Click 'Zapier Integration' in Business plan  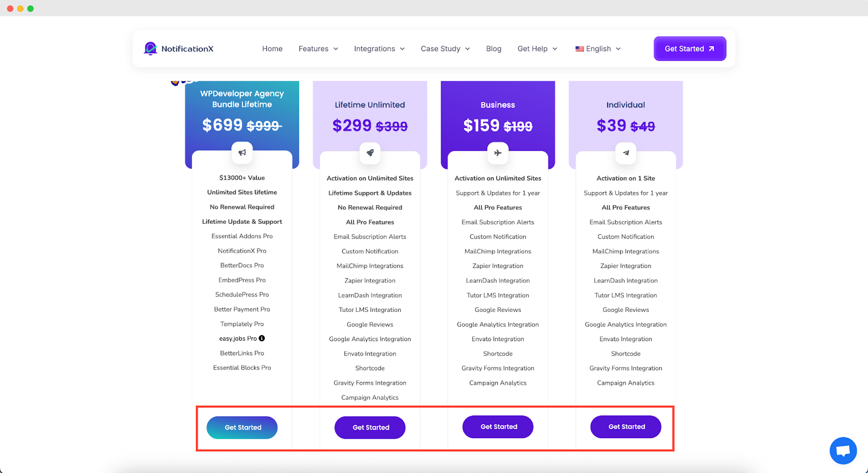coord(498,266)
